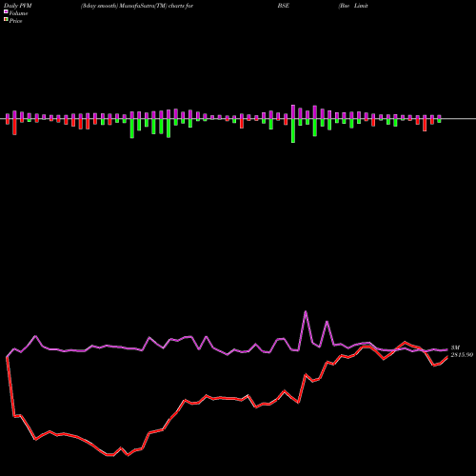
Task: Select the 'Price' legend label
Action: tap(15, 21)
